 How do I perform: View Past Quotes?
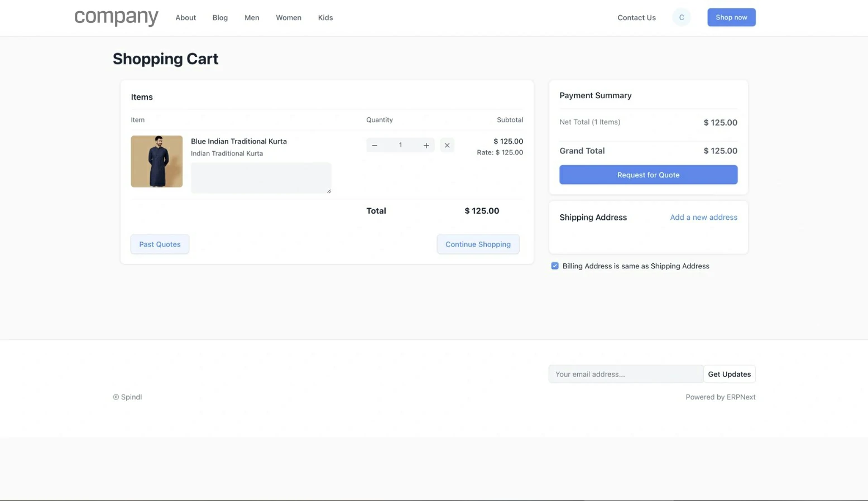[x=160, y=244]
